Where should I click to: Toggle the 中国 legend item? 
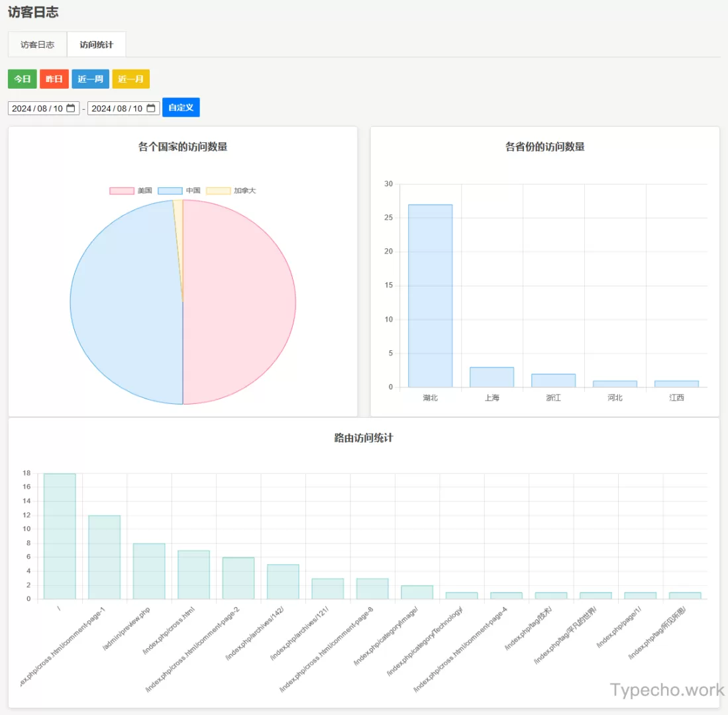point(179,191)
